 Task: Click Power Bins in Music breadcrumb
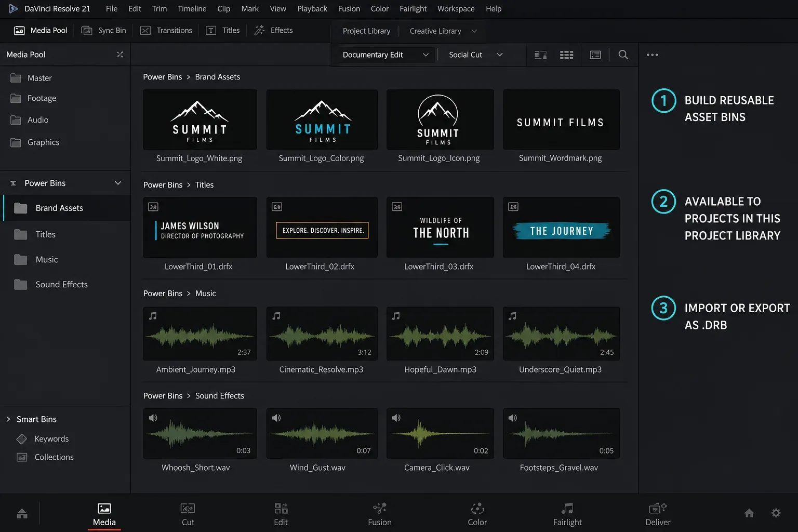[163, 294]
